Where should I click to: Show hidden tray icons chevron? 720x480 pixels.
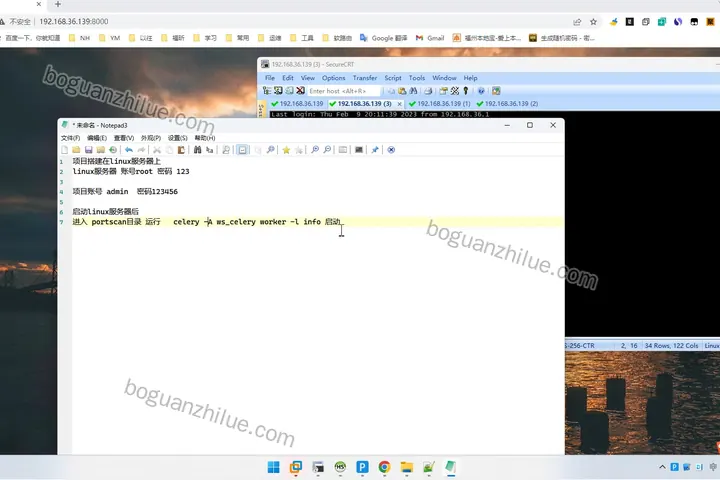click(662, 467)
